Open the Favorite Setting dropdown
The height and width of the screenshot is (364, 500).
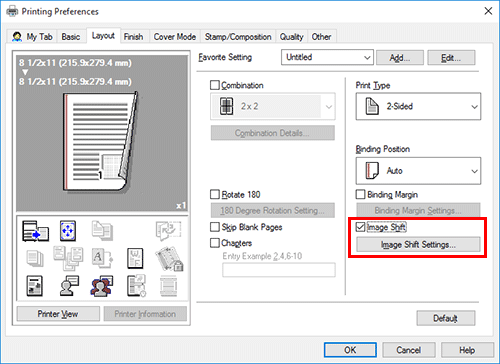click(327, 57)
